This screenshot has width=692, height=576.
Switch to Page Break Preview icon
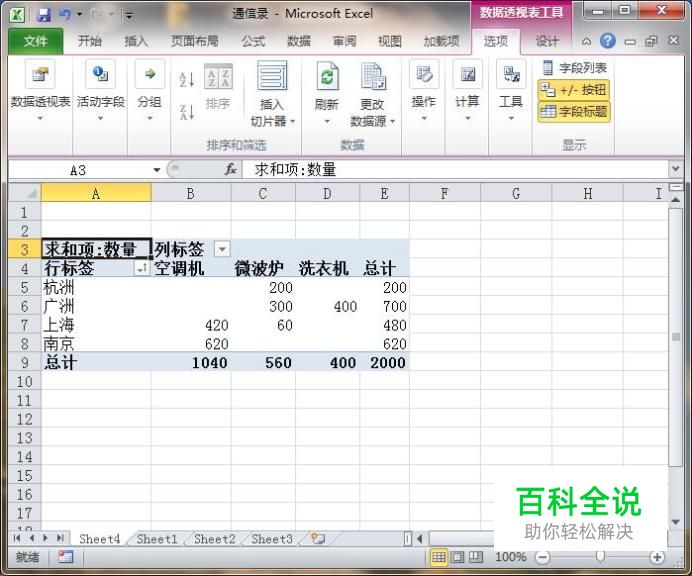coord(476,557)
